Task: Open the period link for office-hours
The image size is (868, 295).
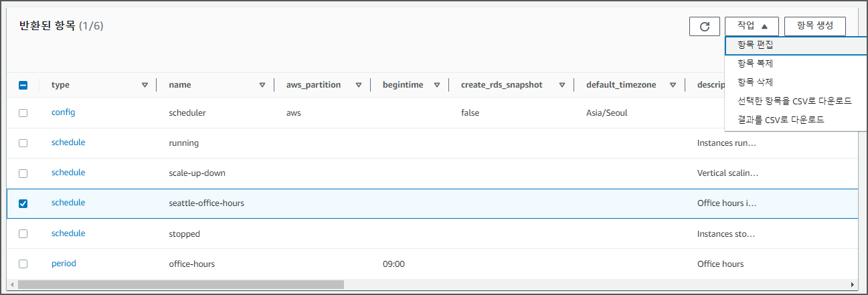Action: (x=64, y=264)
